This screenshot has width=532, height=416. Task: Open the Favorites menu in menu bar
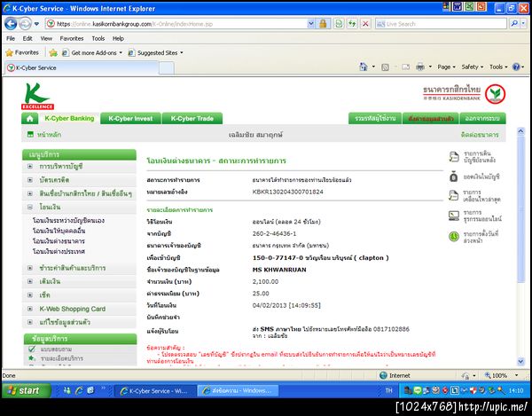point(72,38)
